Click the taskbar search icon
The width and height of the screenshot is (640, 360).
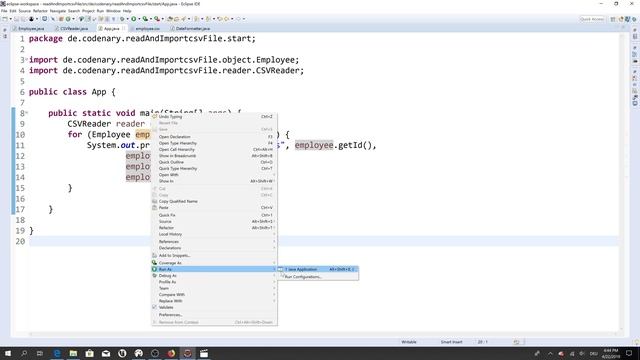[x=24, y=353]
